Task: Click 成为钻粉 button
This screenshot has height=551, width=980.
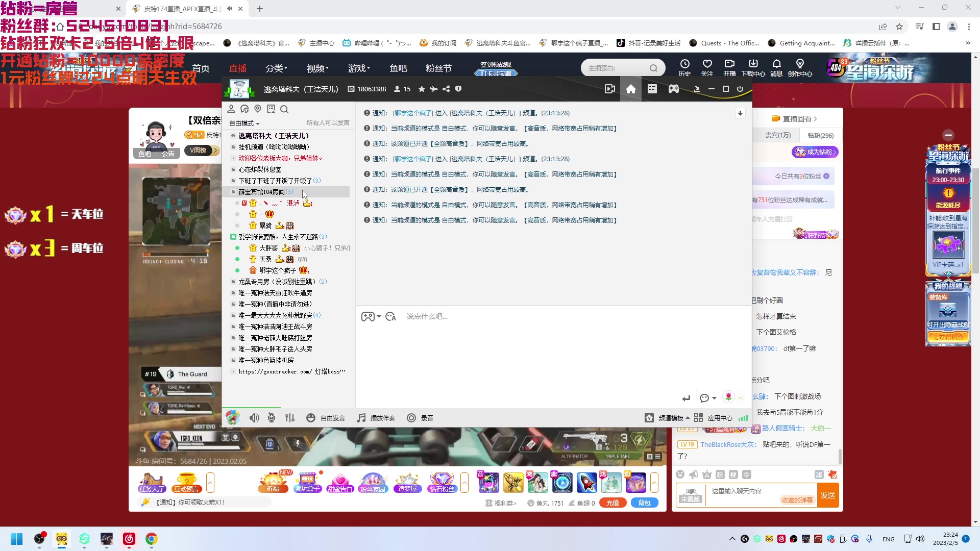Action: tap(815, 152)
